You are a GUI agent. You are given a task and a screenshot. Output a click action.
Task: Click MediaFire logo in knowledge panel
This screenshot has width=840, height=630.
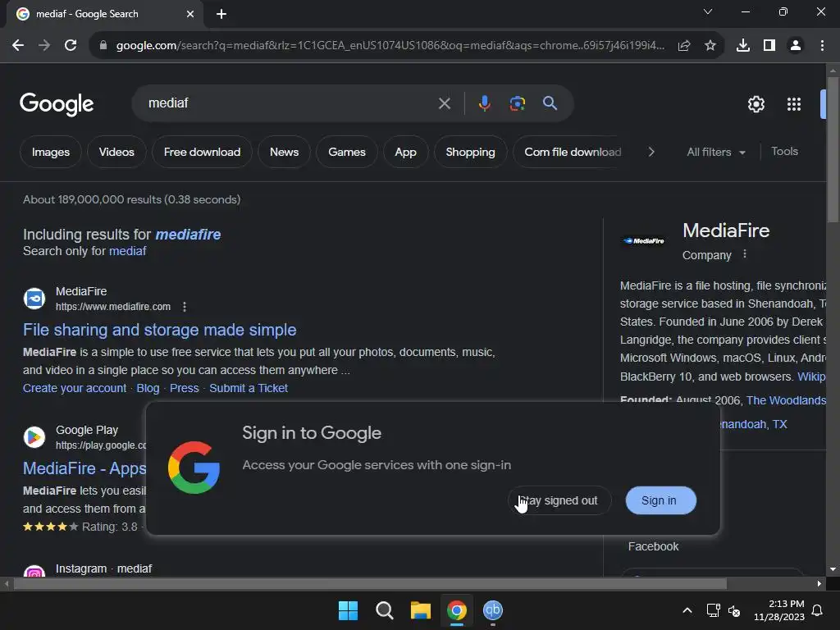pyautogui.click(x=643, y=241)
